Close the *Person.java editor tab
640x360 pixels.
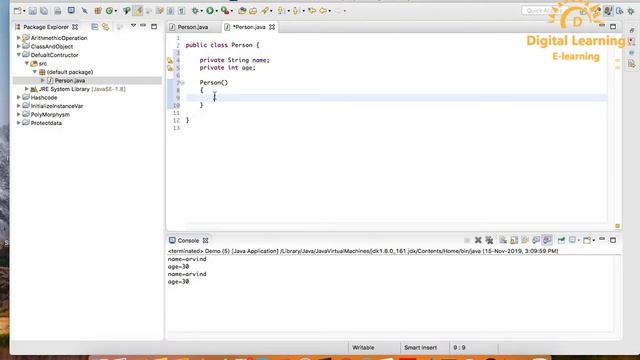click(x=272, y=27)
